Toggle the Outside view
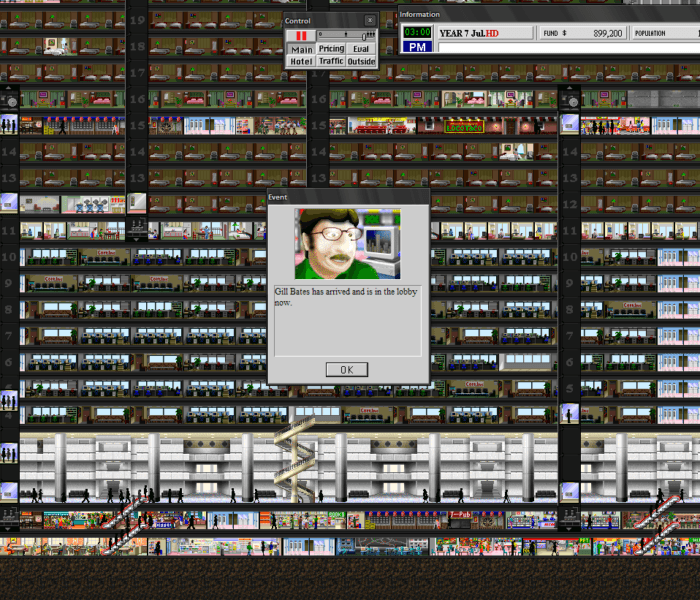 [x=361, y=61]
